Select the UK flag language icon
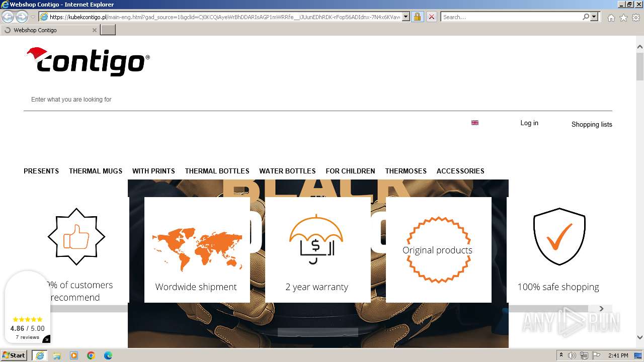This screenshot has width=644, height=362. click(474, 123)
